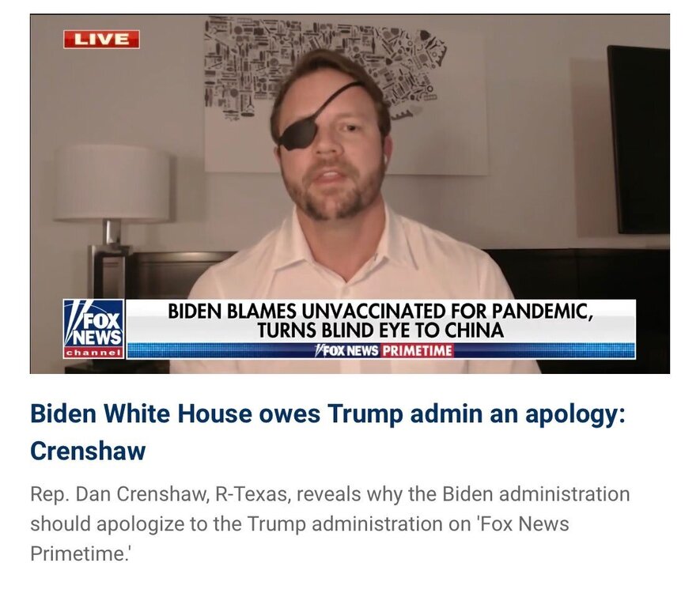Click the red LIVE badge

click(101, 40)
